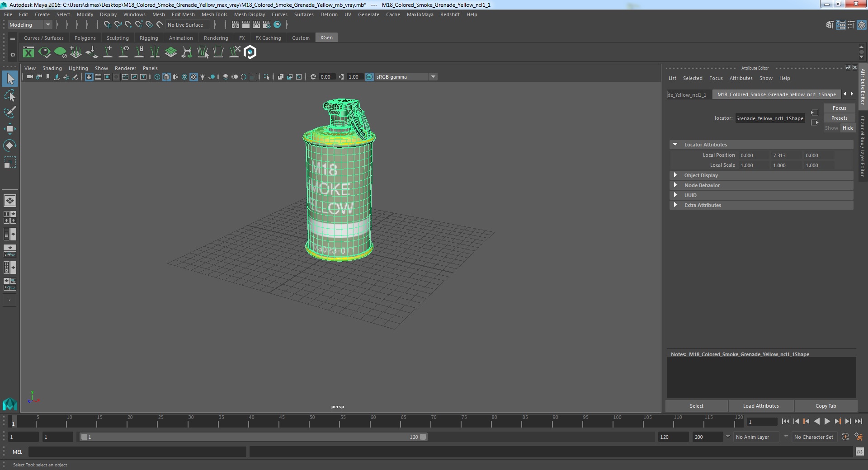Click the playback range slider bar
Image resolution: width=868 pixels, height=470 pixels.
(x=253, y=437)
